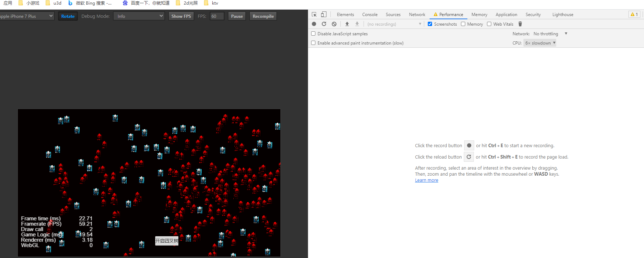Open the 应用 apps bookmark shortcut

pos(8,3)
